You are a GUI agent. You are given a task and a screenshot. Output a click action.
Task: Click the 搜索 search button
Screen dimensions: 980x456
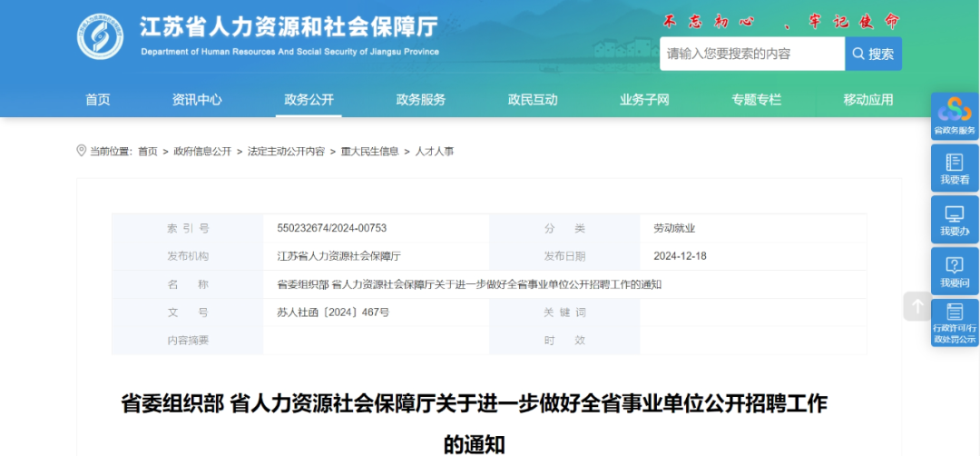click(x=873, y=54)
